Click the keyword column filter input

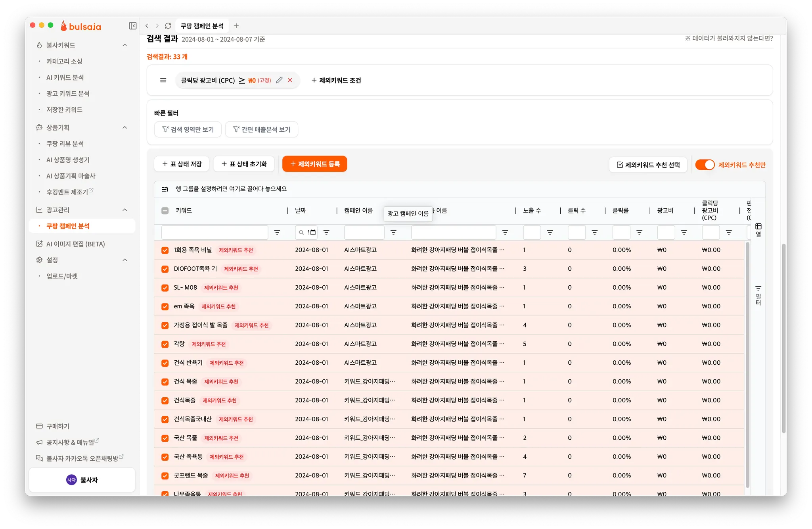[x=214, y=233]
